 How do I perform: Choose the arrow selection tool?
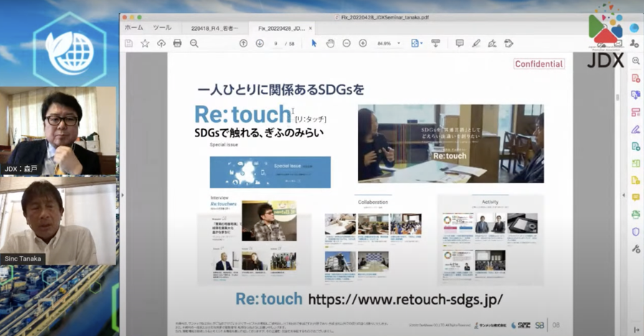[314, 43]
